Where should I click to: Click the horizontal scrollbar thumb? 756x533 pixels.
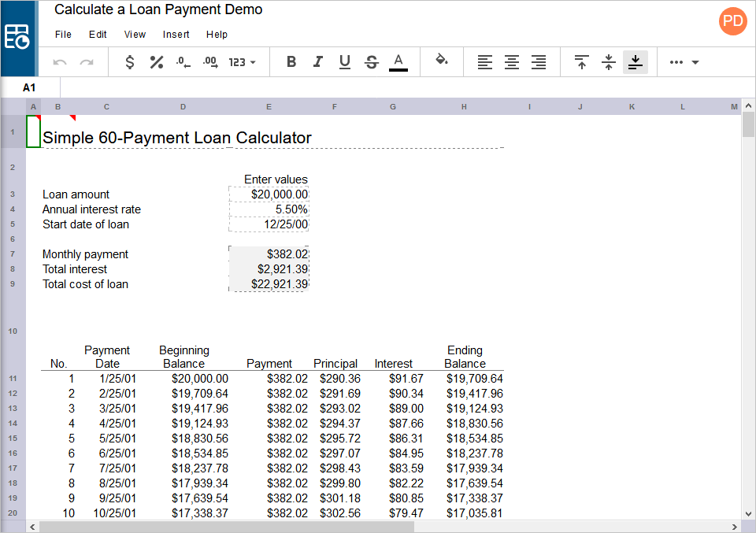coord(227,527)
